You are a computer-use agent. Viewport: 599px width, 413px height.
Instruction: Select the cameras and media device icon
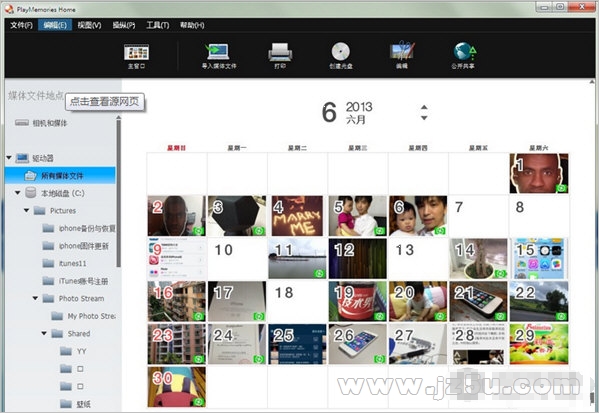coord(22,123)
